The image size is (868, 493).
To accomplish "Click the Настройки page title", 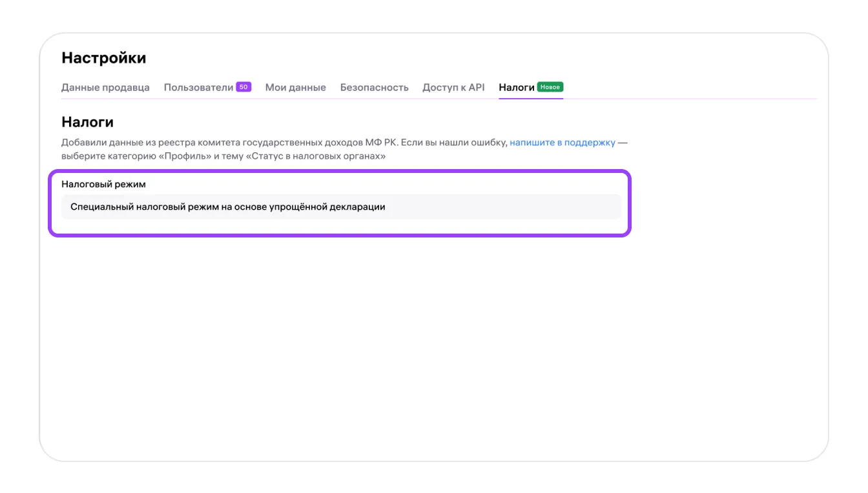I will click(x=103, y=58).
